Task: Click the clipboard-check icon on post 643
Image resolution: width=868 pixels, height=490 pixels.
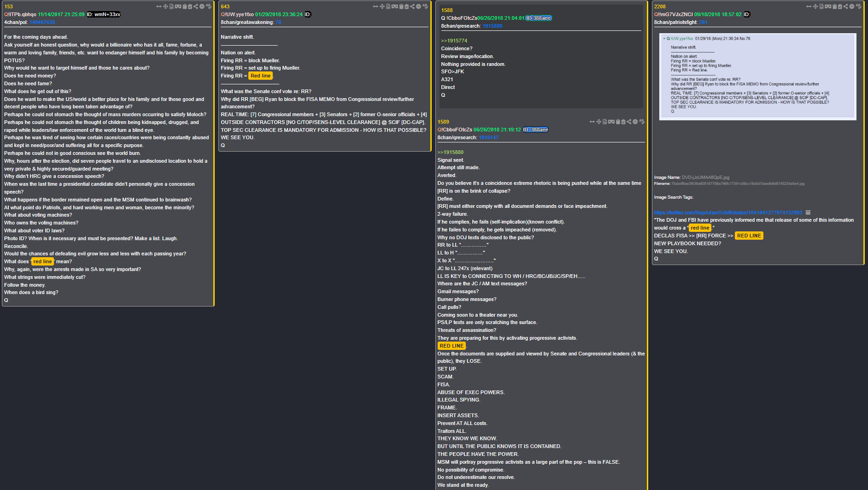Action: tap(406, 6)
